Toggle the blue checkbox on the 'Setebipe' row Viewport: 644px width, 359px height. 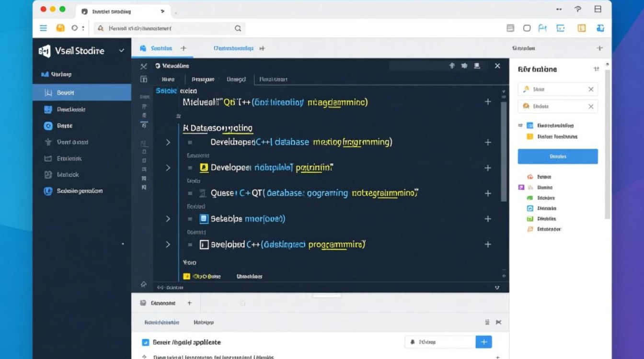[x=204, y=219]
